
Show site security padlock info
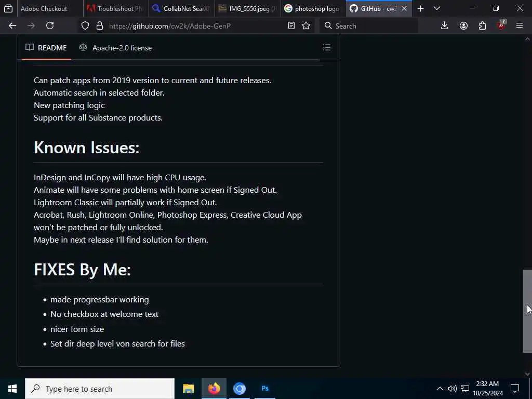click(99, 26)
